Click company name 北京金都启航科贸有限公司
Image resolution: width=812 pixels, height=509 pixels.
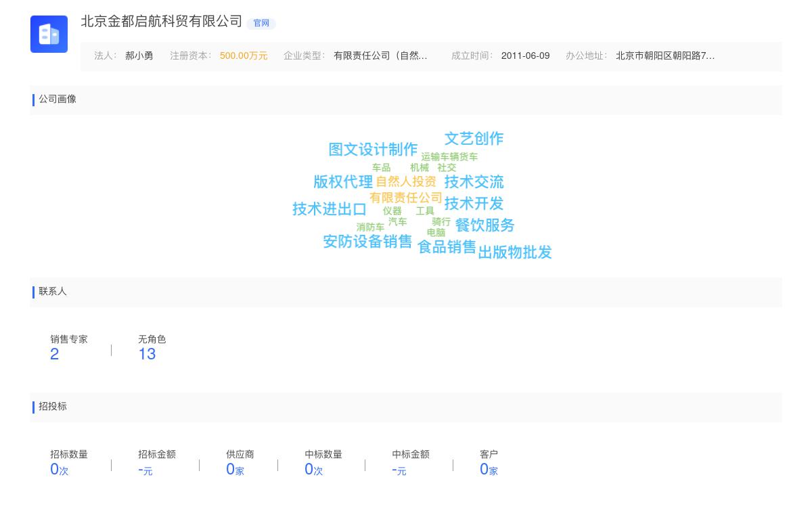click(x=162, y=22)
